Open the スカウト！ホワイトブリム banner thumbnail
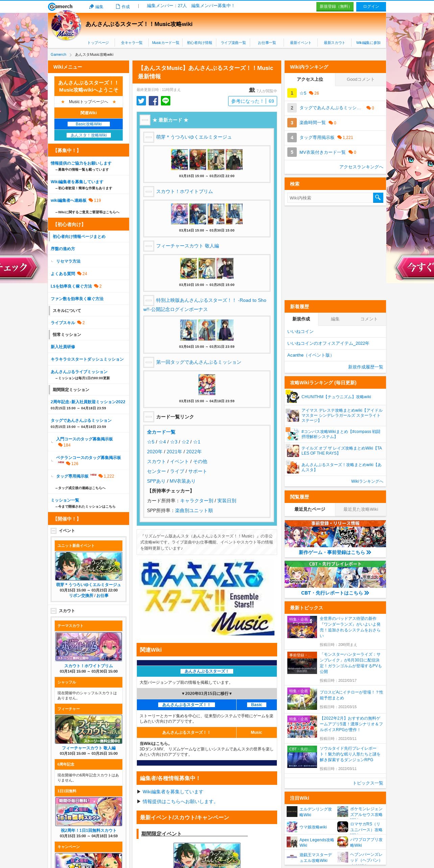 point(89,647)
